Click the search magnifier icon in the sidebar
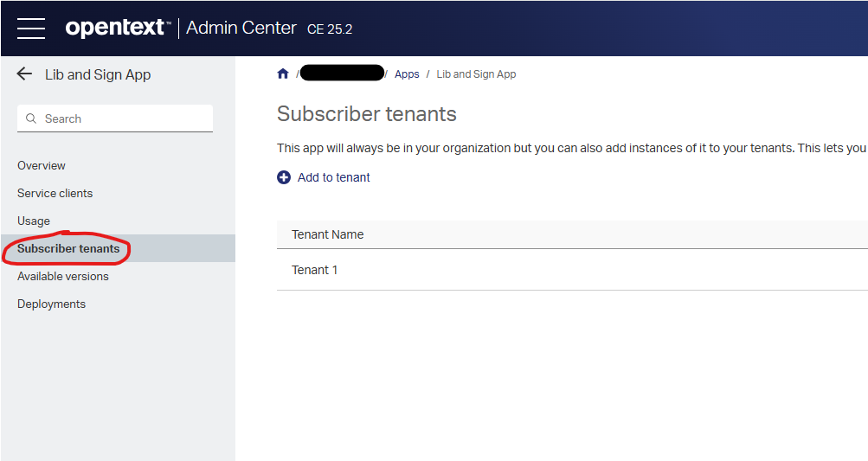Viewport: 868px width, 461px height. (31, 118)
